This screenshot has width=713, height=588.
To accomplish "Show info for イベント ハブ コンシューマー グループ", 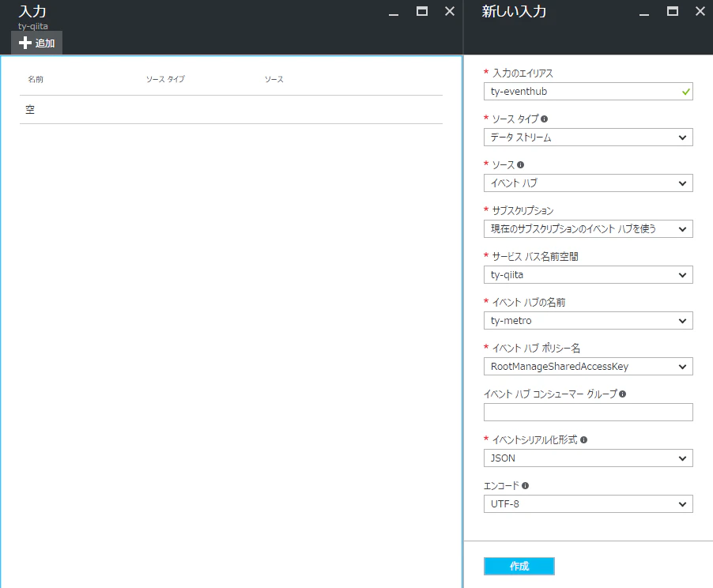I will coord(623,394).
